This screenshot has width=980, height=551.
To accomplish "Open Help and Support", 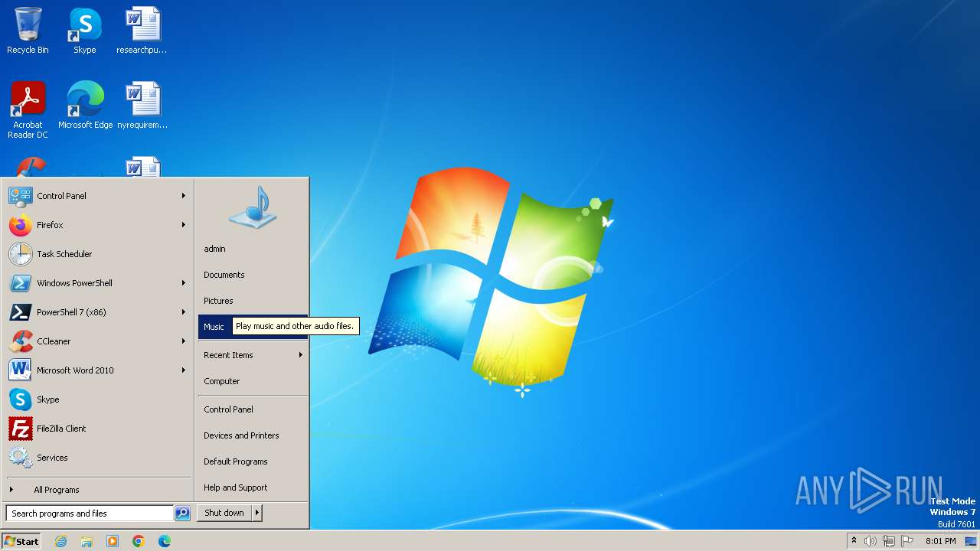I will pos(253,487).
